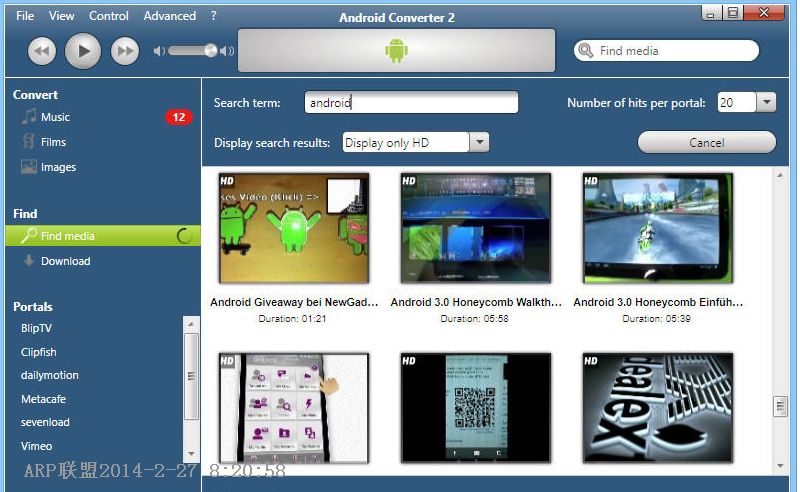Open the Control menu
The image size is (800, 492).
point(109,16)
